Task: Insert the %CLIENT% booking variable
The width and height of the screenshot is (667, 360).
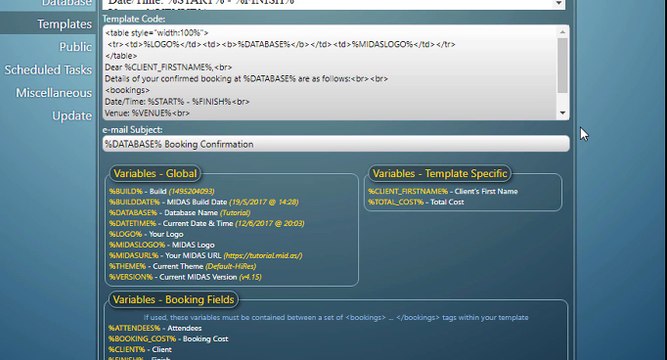Action: point(127,349)
